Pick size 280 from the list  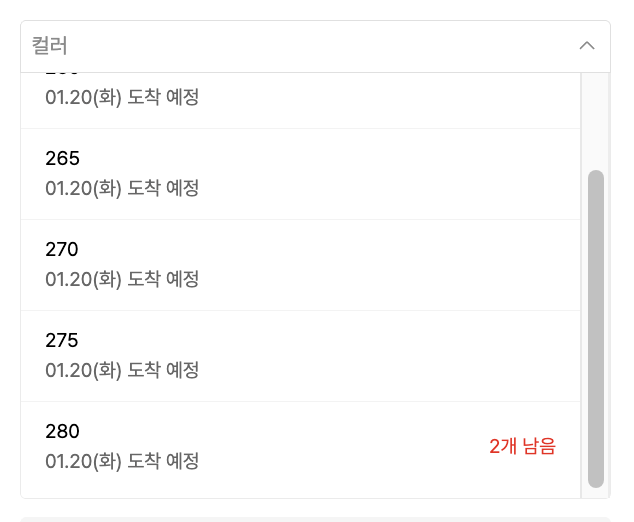click(300, 446)
